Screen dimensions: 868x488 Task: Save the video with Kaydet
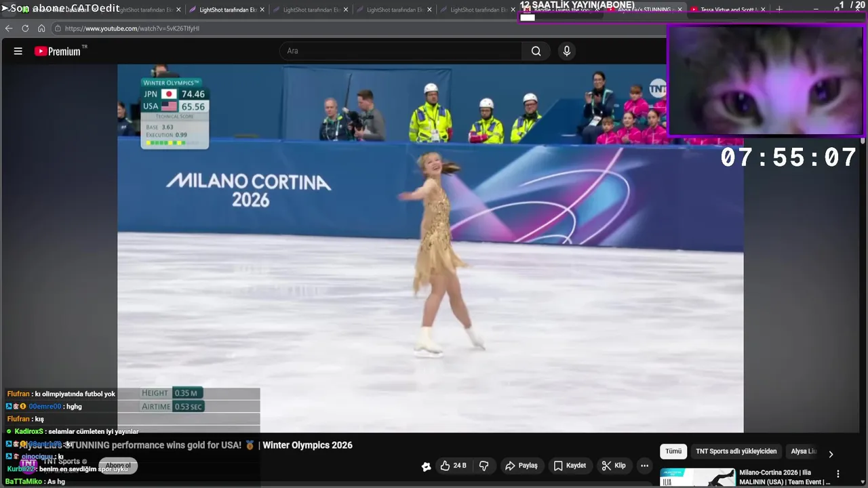click(570, 466)
